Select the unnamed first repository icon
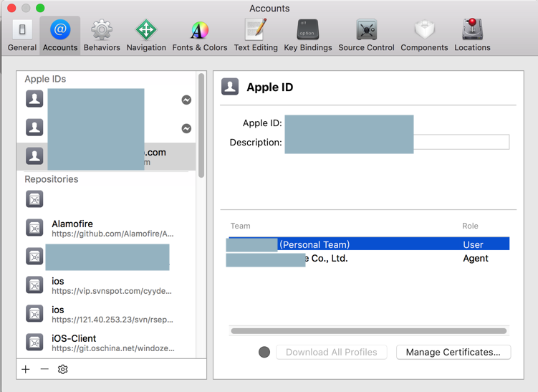Viewport: 538px width, 392px height. pos(34,199)
